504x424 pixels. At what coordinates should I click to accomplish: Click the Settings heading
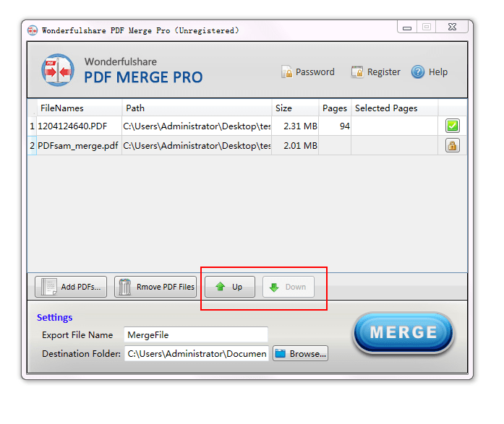click(x=55, y=317)
